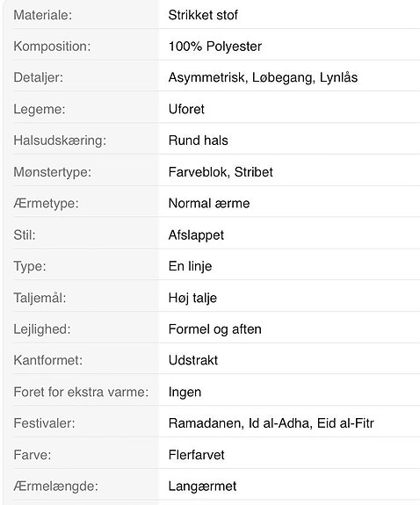Image resolution: width=420 pixels, height=505 pixels.
Task: Click 'Ingen' next to Foret for ekstra varme
Action: (x=185, y=392)
